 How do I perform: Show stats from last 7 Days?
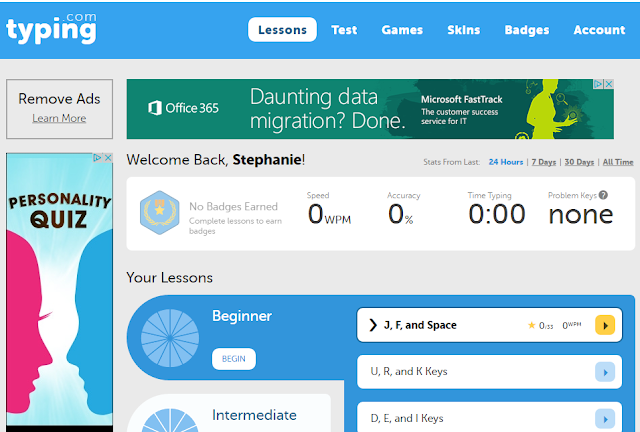544,162
